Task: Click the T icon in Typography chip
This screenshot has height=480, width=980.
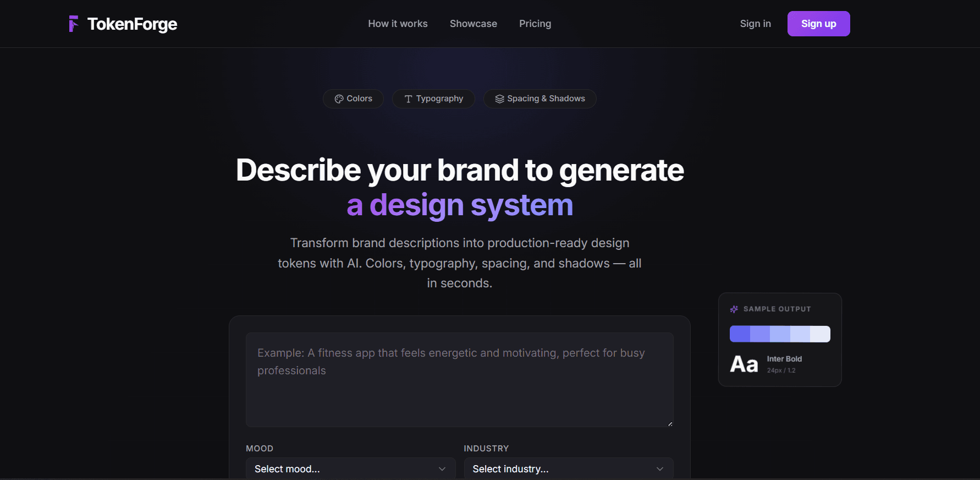Action: pyautogui.click(x=408, y=99)
